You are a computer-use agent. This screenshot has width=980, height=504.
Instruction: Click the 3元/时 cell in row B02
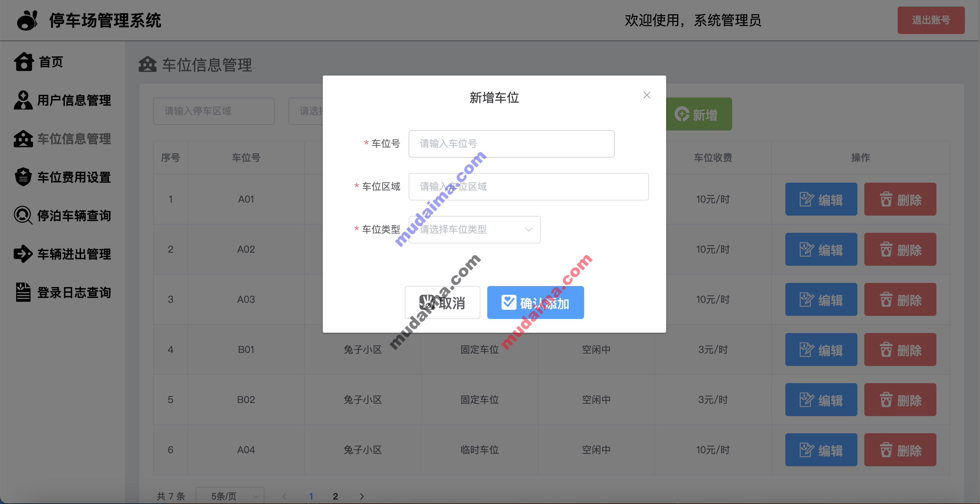click(x=713, y=400)
